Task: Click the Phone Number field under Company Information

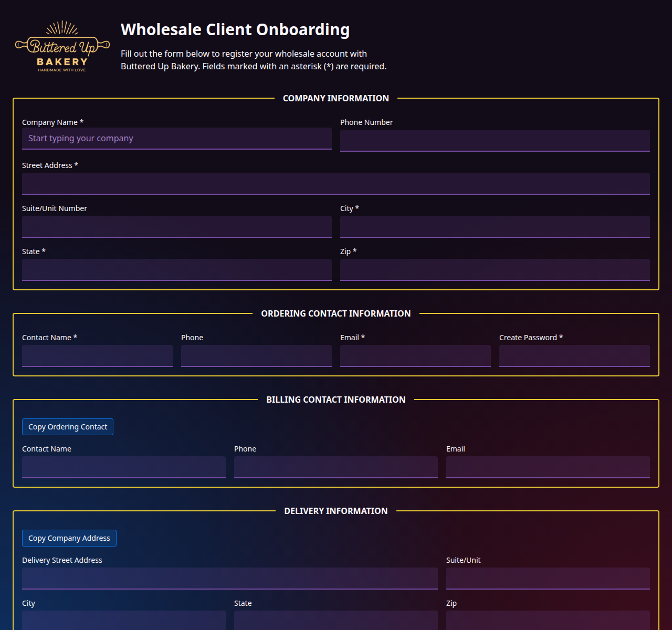Action: point(495,140)
